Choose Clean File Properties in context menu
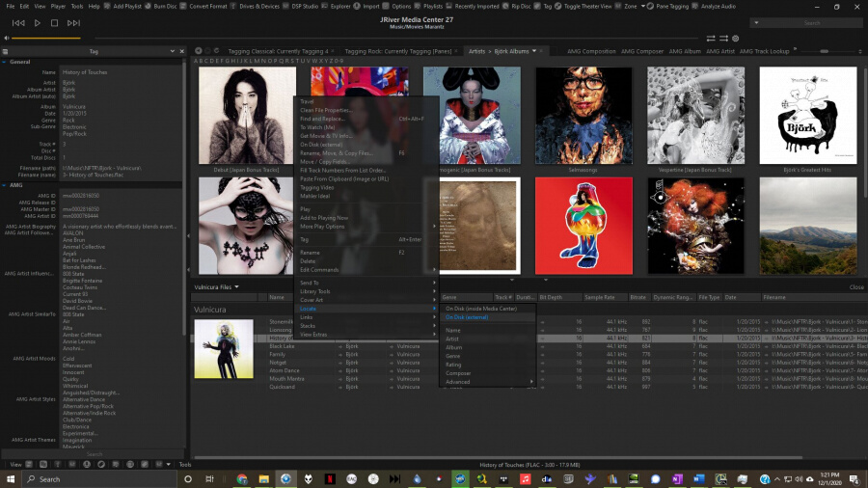The width and height of the screenshot is (868, 488). [326, 110]
